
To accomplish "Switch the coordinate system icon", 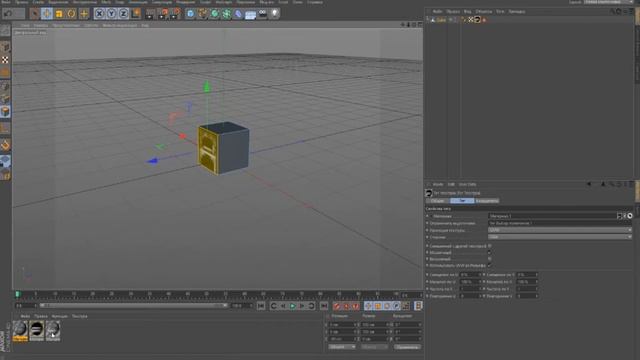I will click(136, 14).
